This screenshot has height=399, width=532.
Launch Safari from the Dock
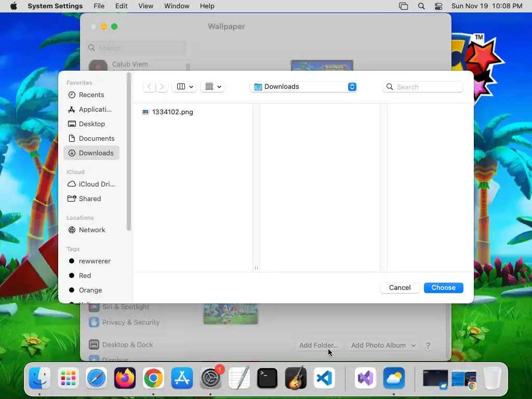click(96, 378)
